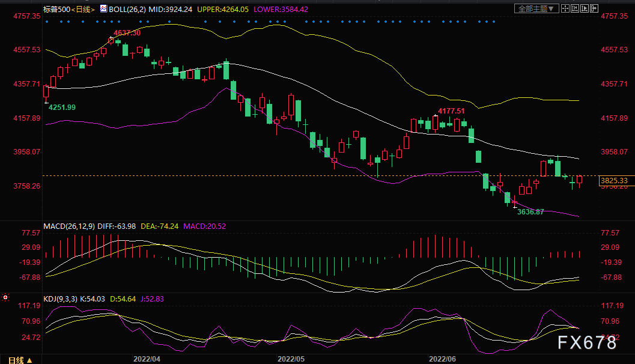The height and width of the screenshot is (364, 635).
Task: Click the BOLL indicator chart icon
Action: [x=104, y=8]
